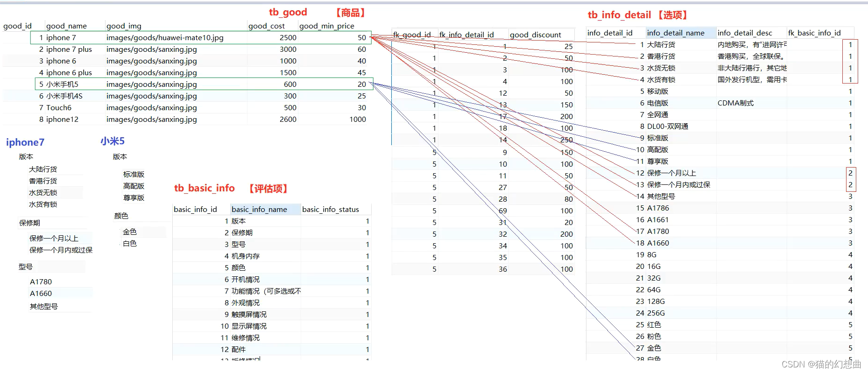The height and width of the screenshot is (373, 868).
Task: Click the '红色' detail name cell
Action: 654,325
